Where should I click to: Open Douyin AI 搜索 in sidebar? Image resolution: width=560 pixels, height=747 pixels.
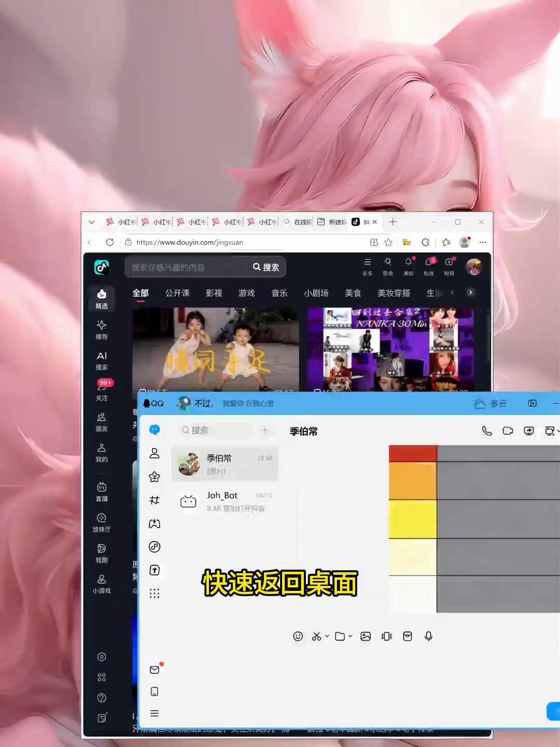tap(102, 361)
